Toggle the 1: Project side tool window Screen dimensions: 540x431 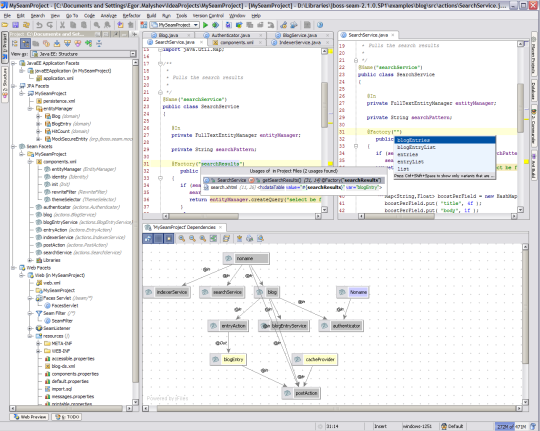click(5, 47)
